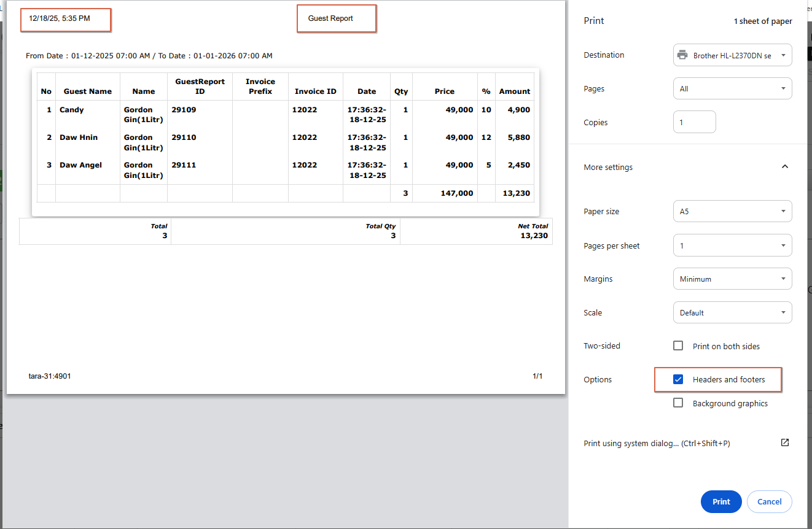This screenshot has width=812, height=529.
Task: Click the From Date / To Date line
Action: 149,56
